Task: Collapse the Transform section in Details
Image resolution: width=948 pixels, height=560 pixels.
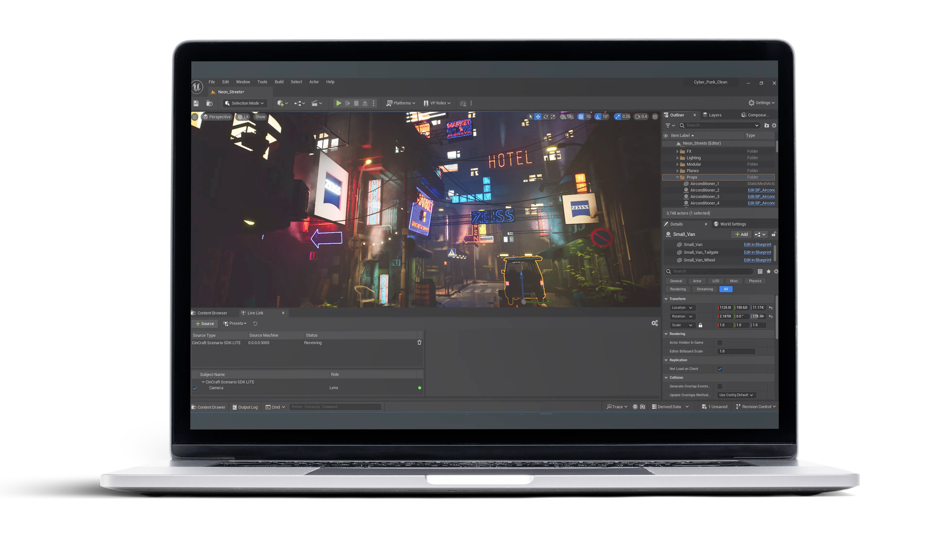Action: tap(666, 299)
